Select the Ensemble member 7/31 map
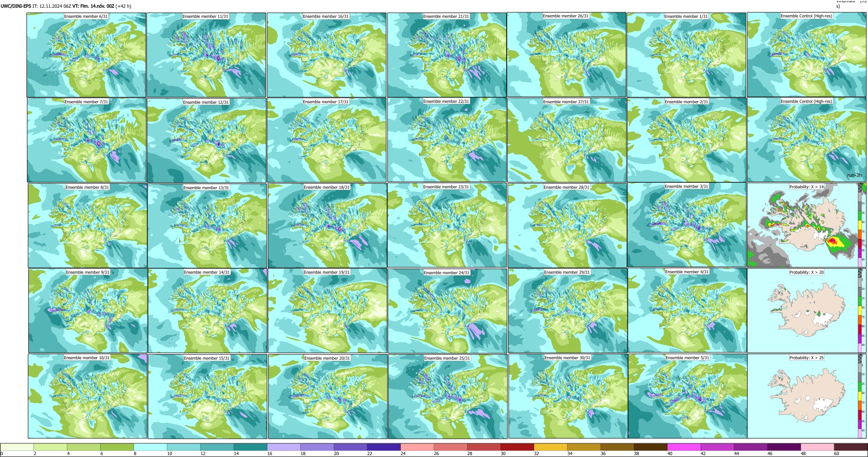868x457 pixels. pos(86,140)
